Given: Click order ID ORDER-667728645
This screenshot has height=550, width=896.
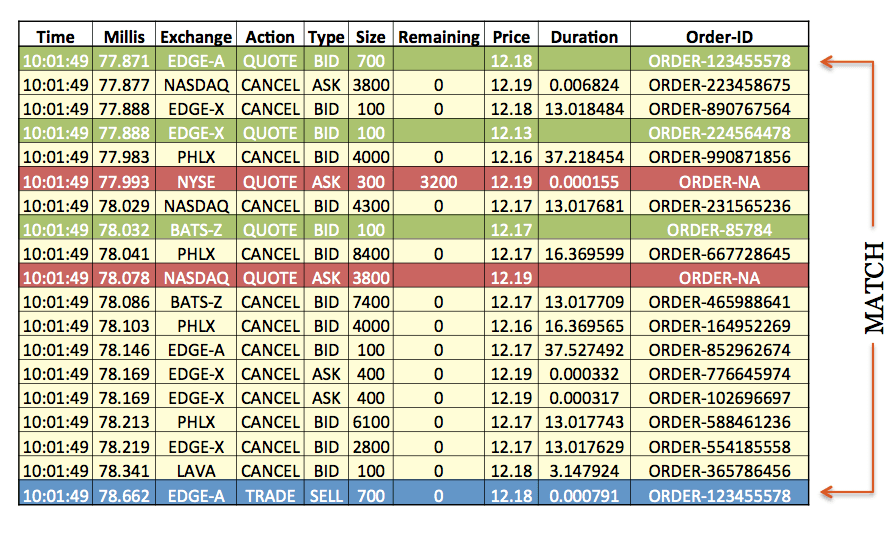Looking at the screenshot, I should [x=719, y=254].
